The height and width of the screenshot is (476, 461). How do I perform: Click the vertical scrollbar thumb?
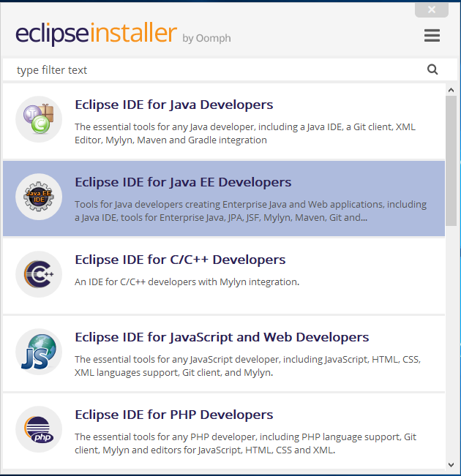click(x=451, y=161)
